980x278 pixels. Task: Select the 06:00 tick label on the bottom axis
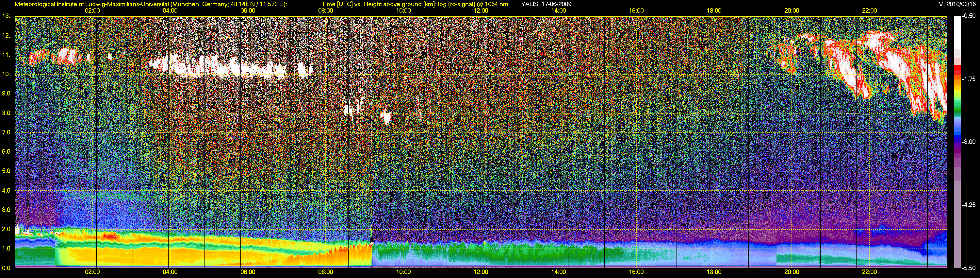(248, 272)
